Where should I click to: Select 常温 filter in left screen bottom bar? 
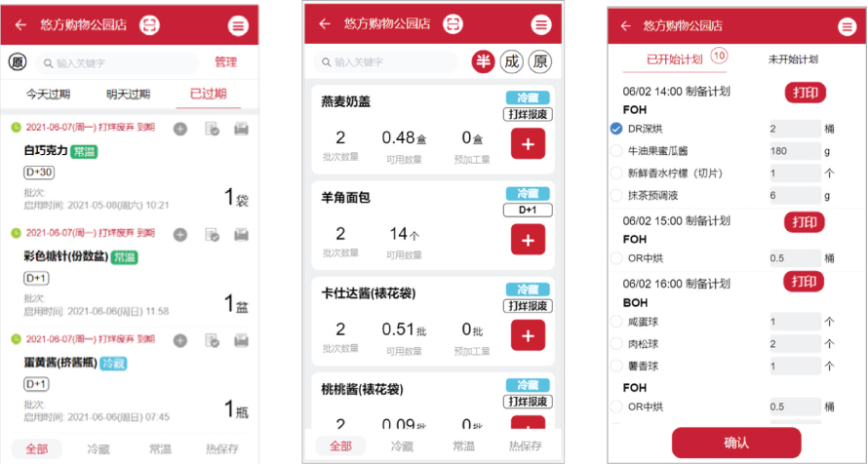pyautogui.click(x=160, y=448)
